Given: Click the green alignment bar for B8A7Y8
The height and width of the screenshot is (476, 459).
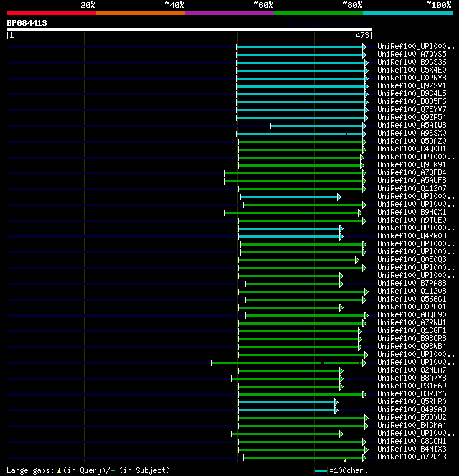Looking at the screenshot, I should (287, 378).
